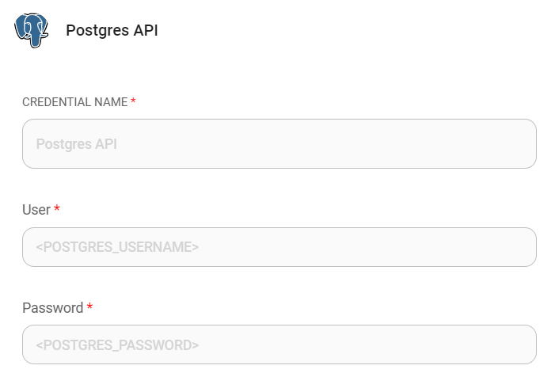Click the red asterisk next to User
This screenshot has width=555, height=392.
(x=57, y=210)
